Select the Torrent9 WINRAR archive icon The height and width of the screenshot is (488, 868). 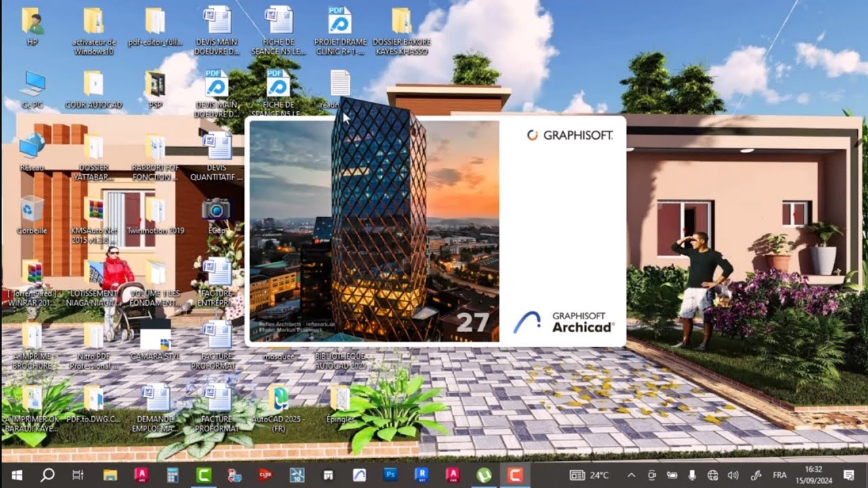pos(33,271)
